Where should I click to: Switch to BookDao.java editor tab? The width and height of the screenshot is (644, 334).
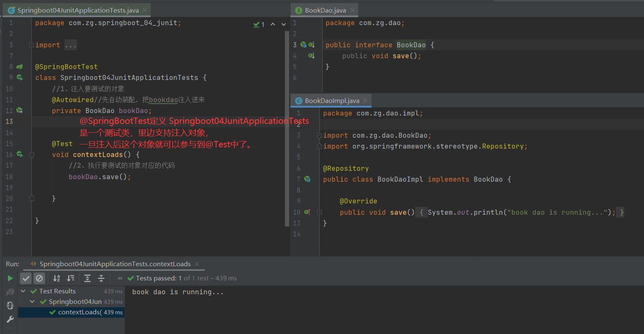pos(325,10)
